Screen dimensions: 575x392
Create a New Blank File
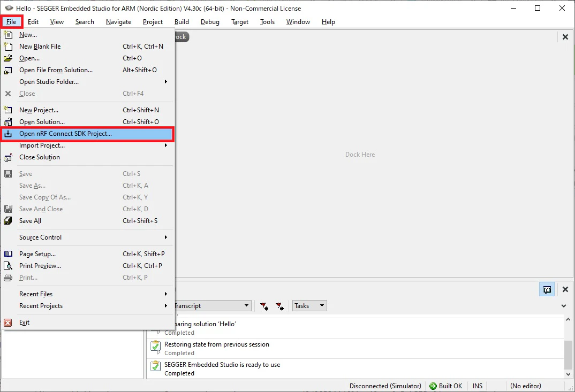point(87,47)
